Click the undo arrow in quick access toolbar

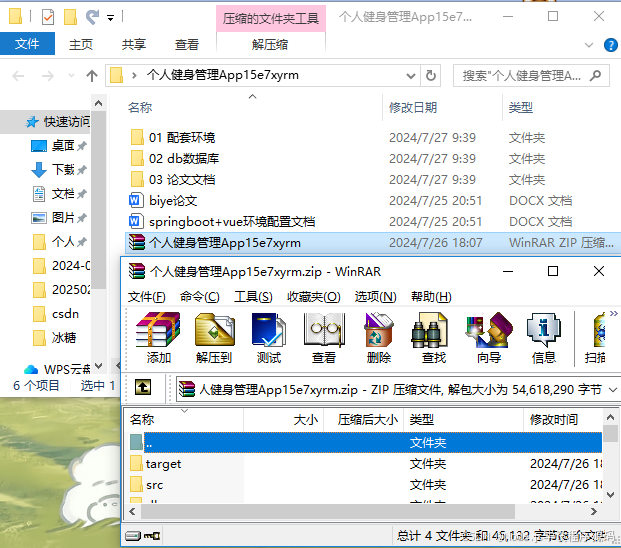pyautogui.click(x=92, y=17)
